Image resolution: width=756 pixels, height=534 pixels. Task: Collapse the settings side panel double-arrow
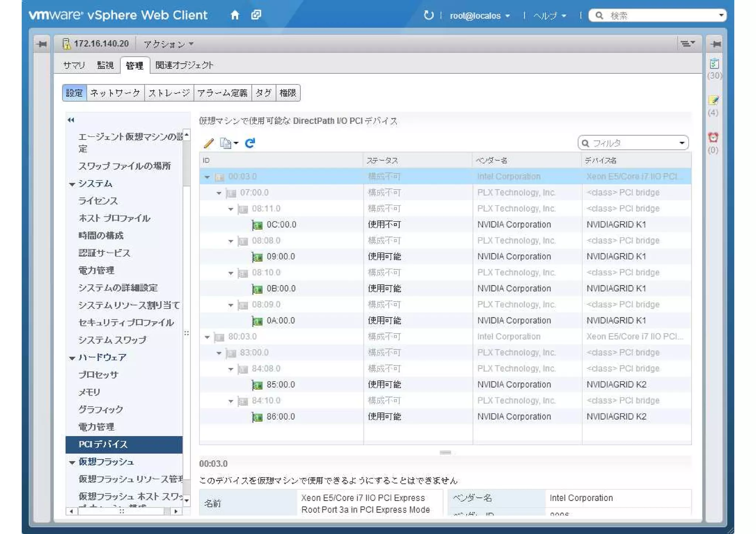pyautogui.click(x=71, y=120)
